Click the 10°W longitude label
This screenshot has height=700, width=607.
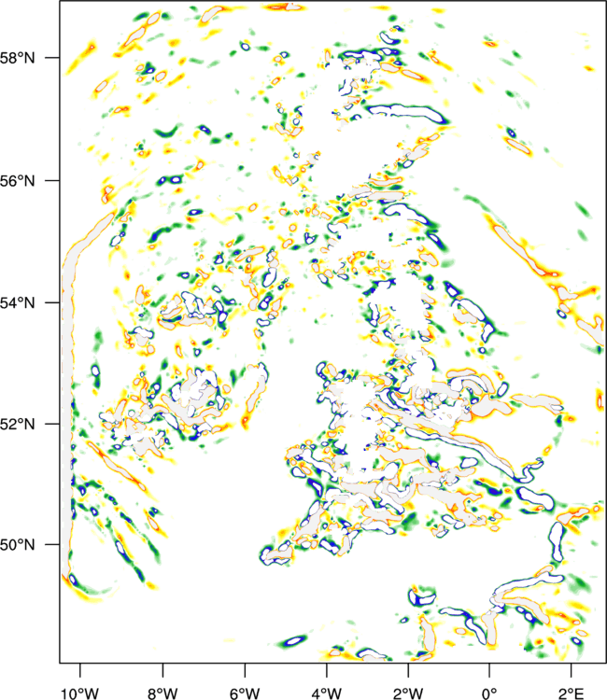[x=79, y=693]
